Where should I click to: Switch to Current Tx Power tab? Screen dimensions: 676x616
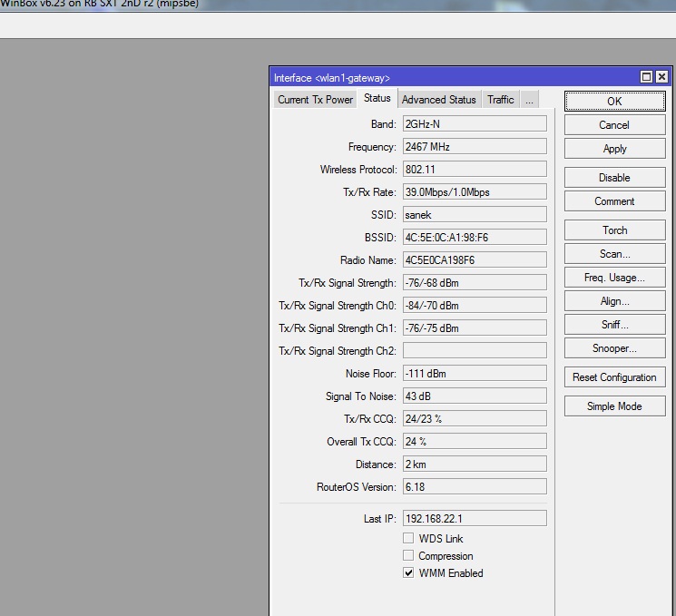[315, 100]
